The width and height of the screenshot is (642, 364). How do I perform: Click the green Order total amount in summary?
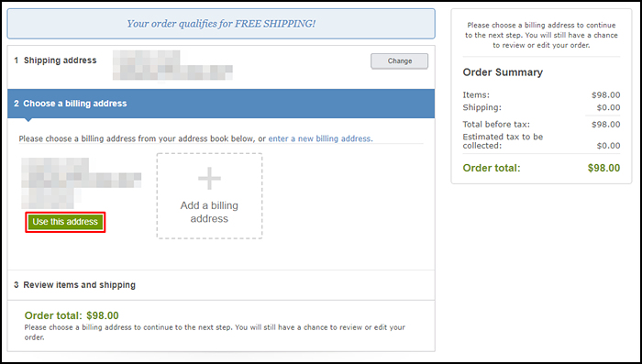tap(603, 168)
